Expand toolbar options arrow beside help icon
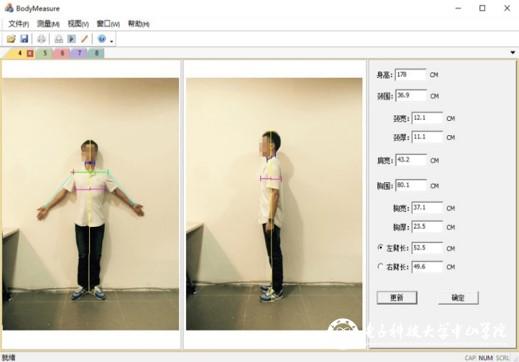The height and width of the screenshot is (362, 519). 112,41
